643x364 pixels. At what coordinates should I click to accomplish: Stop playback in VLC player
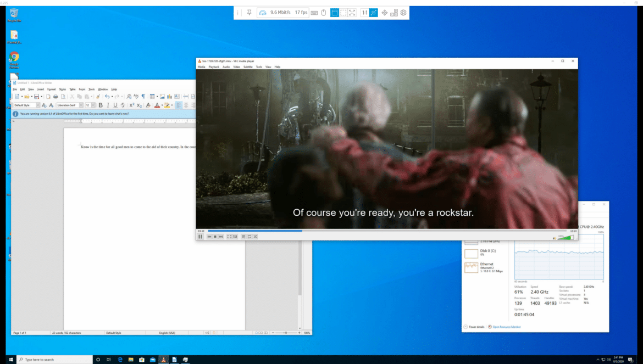(x=215, y=237)
